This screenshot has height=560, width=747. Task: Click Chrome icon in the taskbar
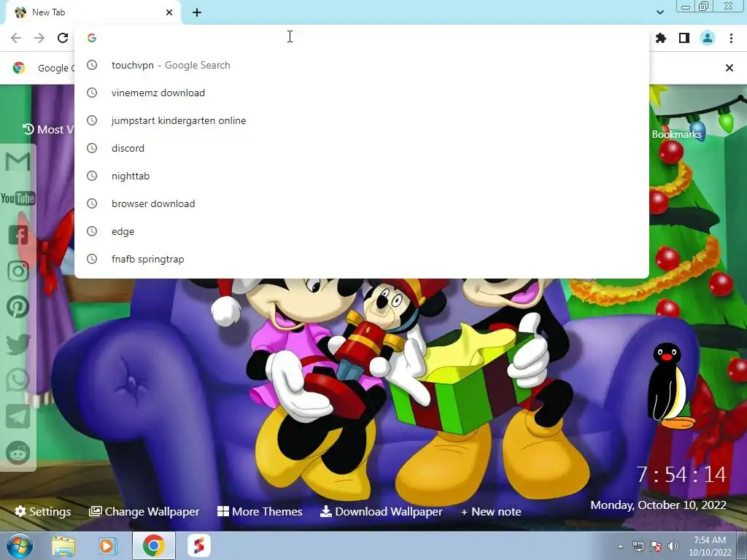click(x=153, y=545)
